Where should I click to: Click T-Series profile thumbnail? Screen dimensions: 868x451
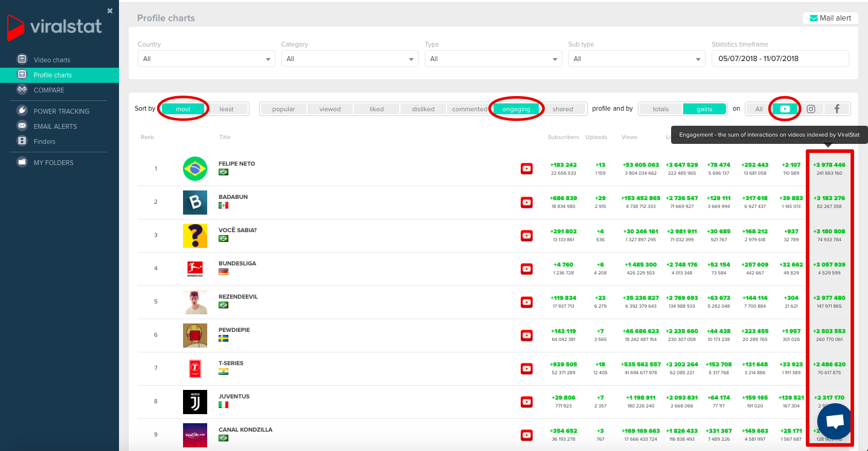point(195,368)
